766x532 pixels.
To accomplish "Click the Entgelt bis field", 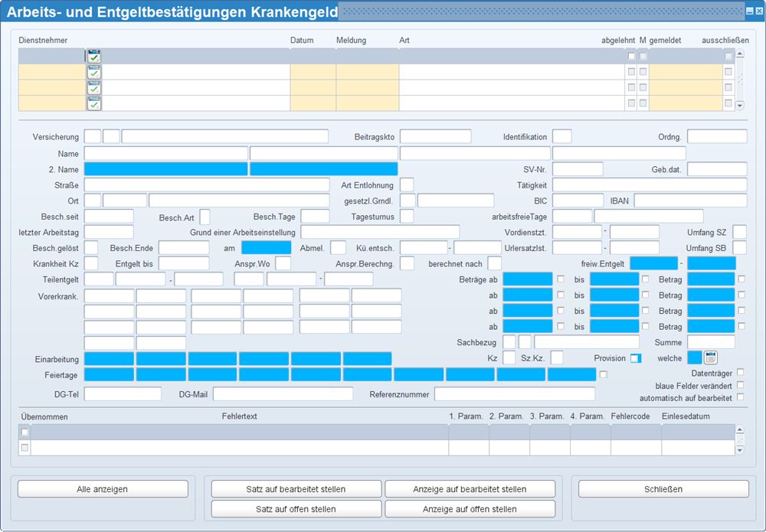I will click(x=184, y=263).
